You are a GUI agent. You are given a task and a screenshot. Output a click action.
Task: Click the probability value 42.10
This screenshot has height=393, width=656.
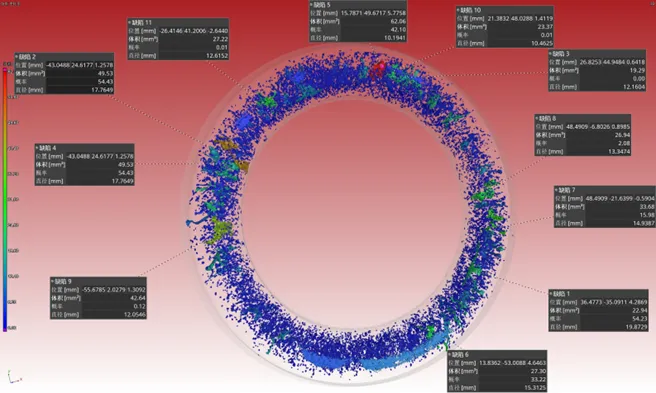(x=398, y=30)
